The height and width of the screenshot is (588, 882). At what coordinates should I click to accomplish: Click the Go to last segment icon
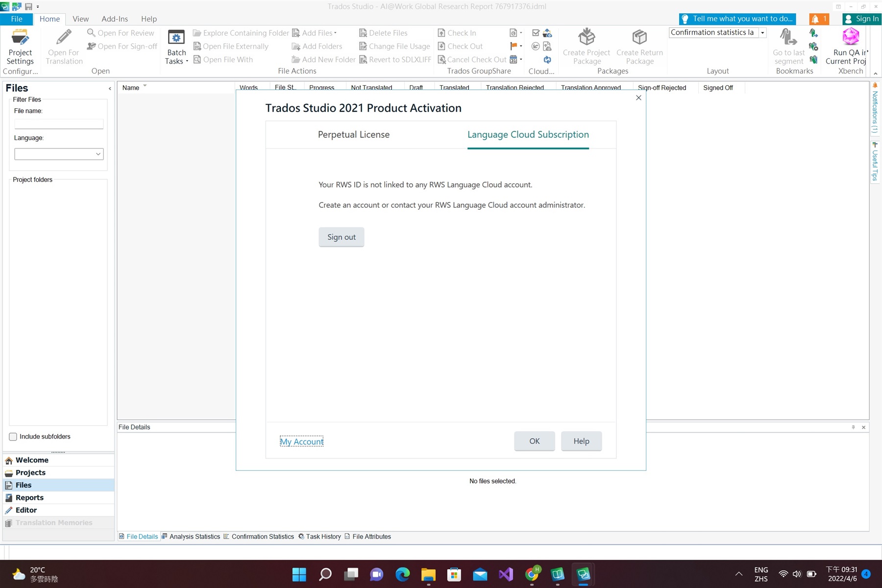pyautogui.click(x=788, y=38)
